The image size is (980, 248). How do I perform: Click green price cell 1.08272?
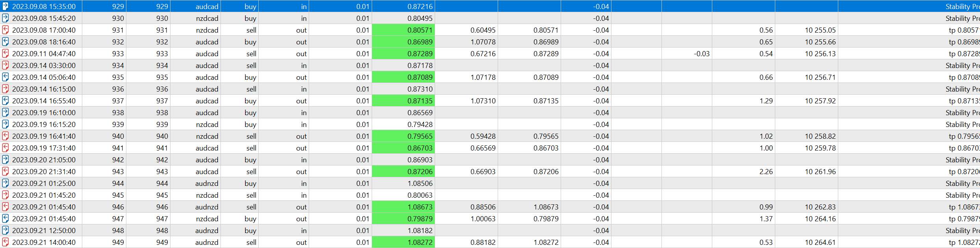click(x=403, y=242)
